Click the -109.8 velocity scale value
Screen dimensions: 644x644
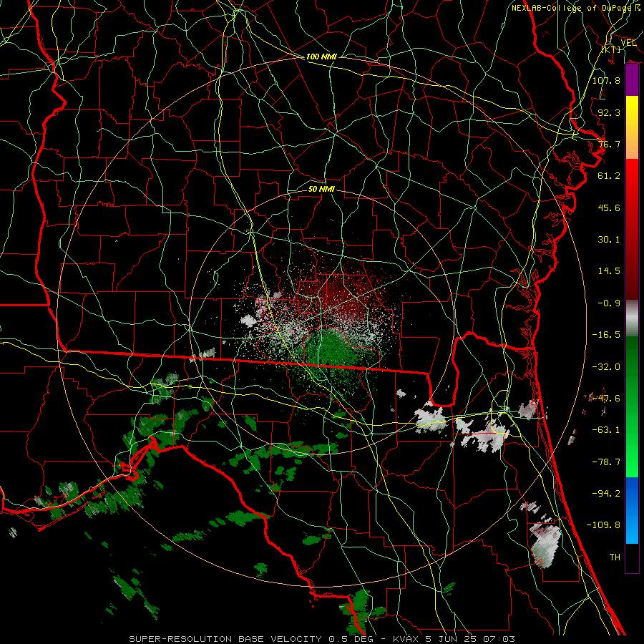[x=603, y=525]
